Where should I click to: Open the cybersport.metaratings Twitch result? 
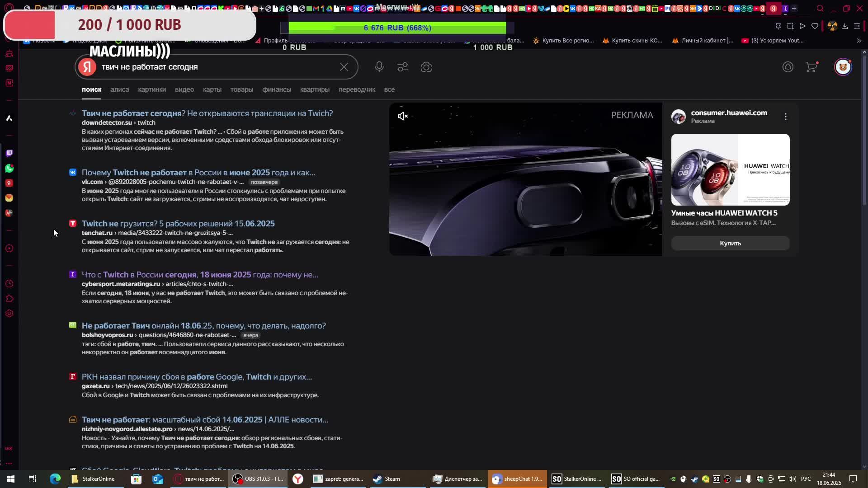point(200,275)
